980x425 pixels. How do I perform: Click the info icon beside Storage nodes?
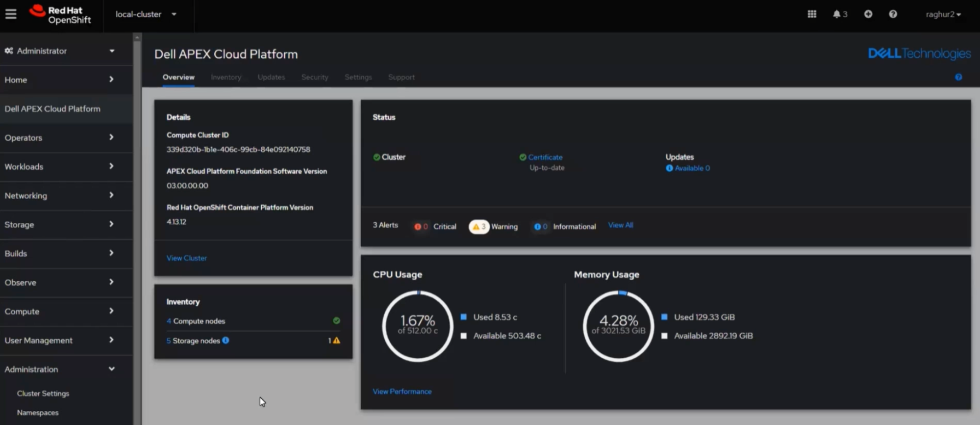[x=226, y=340]
